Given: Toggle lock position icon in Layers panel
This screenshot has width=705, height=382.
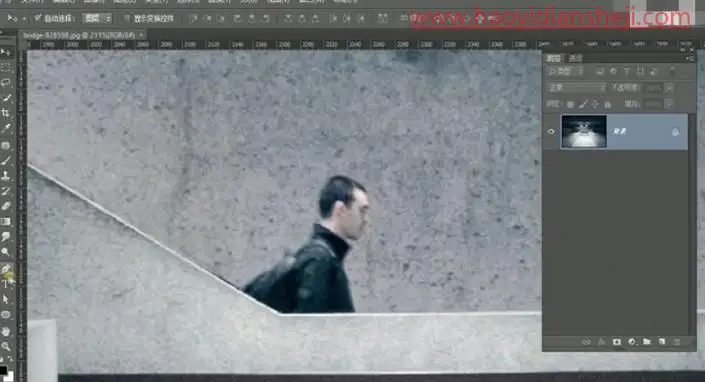Looking at the screenshot, I should [x=595, y=104].
